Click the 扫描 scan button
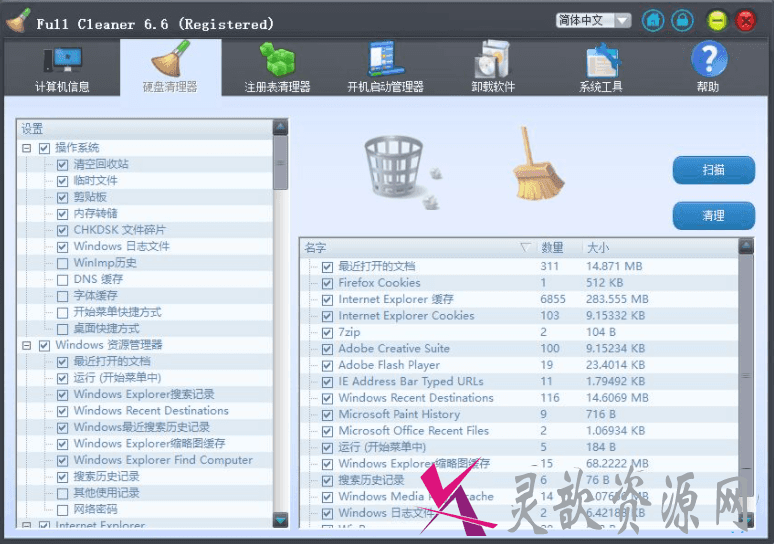Screen dimensions: 774x544 point(713,170)
